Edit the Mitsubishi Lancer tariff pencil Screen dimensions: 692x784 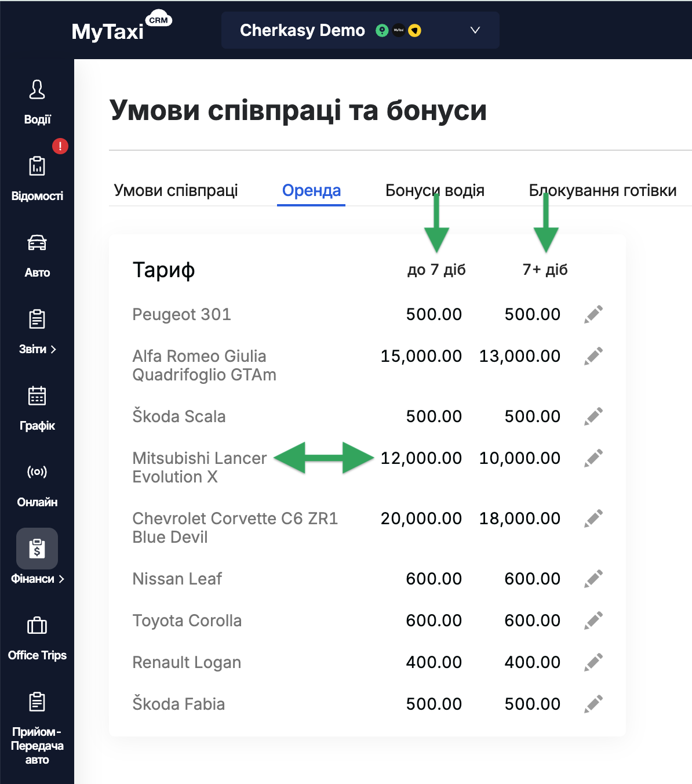click(x=593, y=458)
